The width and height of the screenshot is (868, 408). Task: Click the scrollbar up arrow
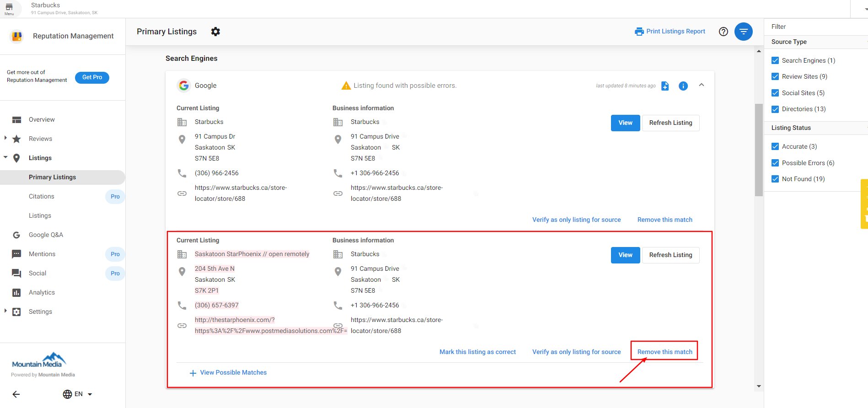759,51
